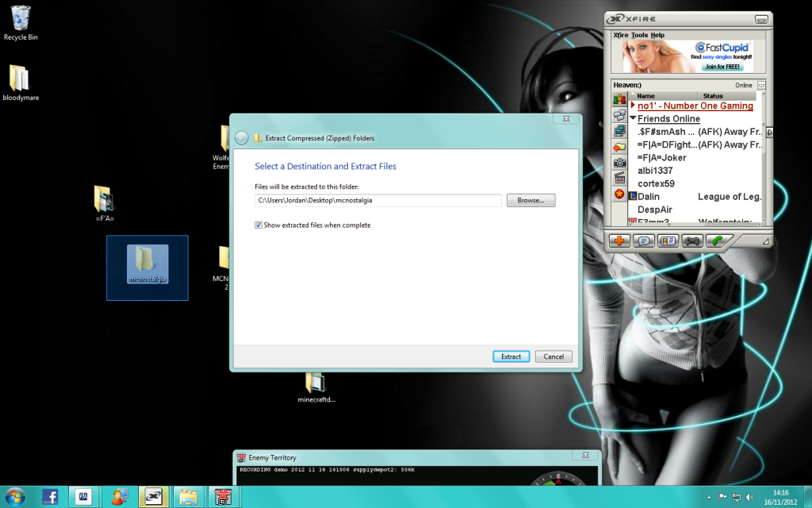Click the Xfire chat bubble button
Viewport: 812px width, 508px height.
point(644,241)
